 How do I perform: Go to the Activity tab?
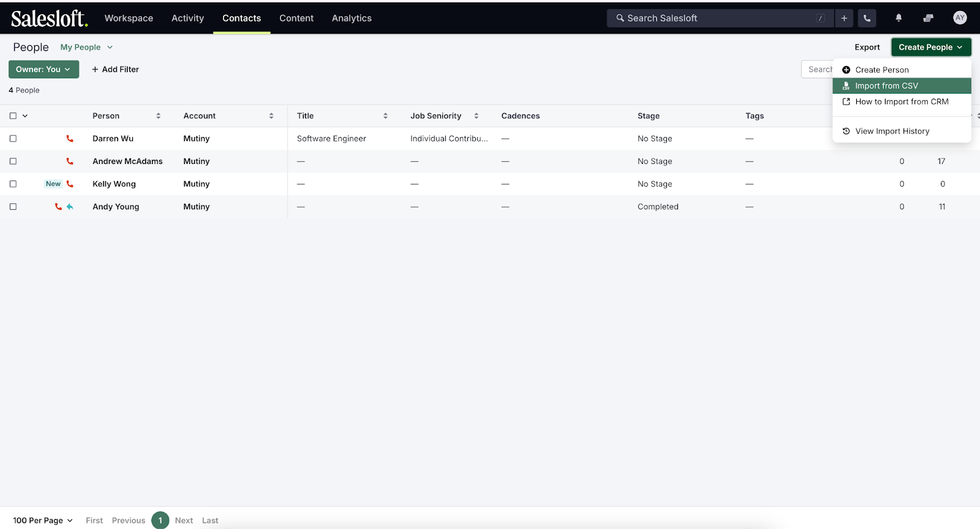point(187,18)
